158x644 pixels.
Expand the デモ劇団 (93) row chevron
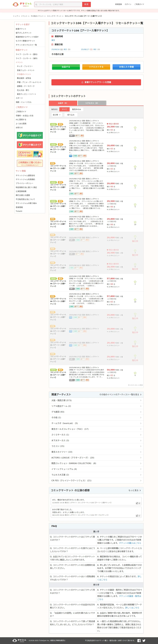(141, 412)
